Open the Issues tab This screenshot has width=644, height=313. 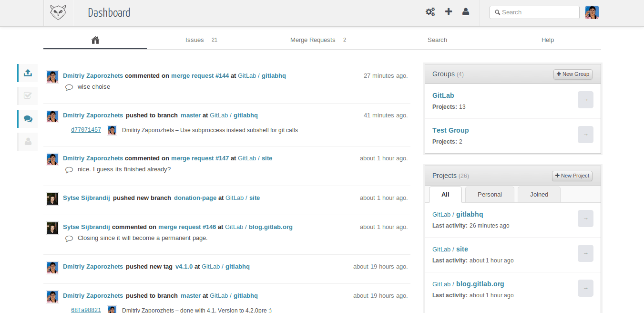pyautogui.click(x=194, y=40)
